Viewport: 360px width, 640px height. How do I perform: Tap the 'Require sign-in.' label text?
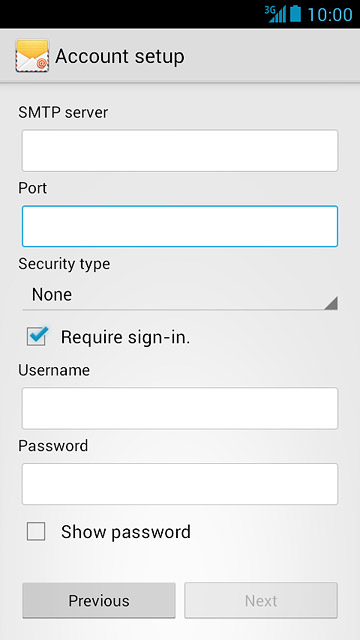pos(125,337)
